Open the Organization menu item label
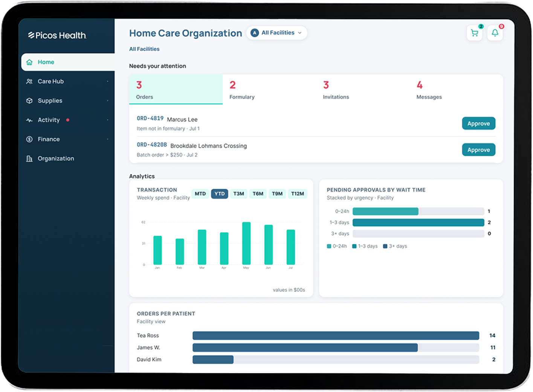533x392 pixels. [56, 159]
